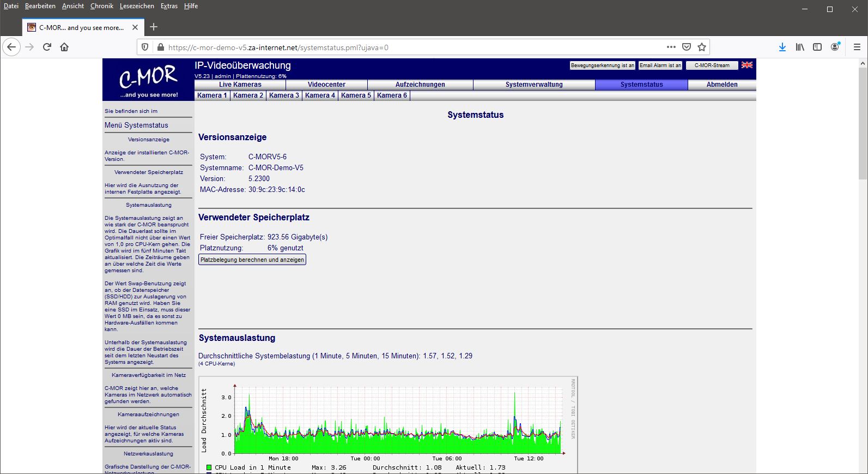Click Menü Systemstatus heading
Screen dimensions: 868x474
136,125
